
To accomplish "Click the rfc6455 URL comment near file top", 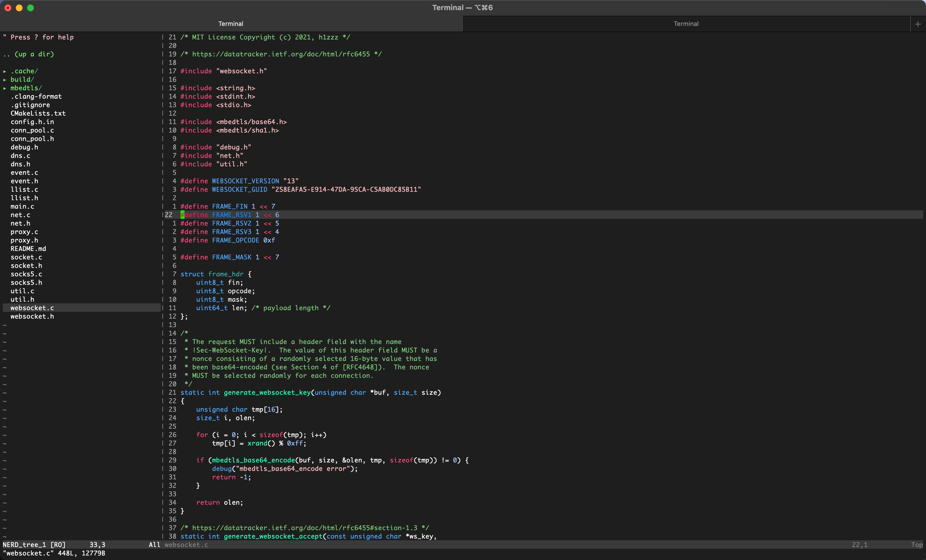I will (281, 54).
